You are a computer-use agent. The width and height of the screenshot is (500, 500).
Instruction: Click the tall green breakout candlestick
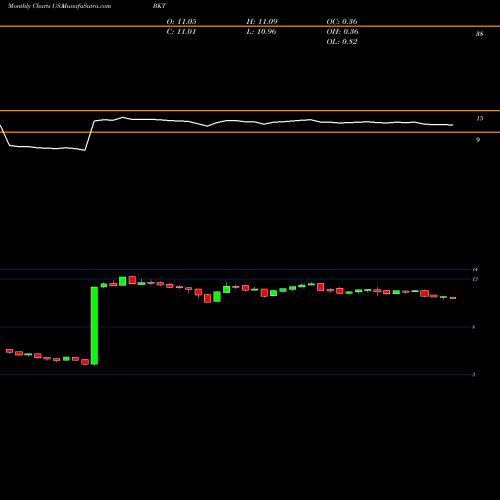click(95, 326)
